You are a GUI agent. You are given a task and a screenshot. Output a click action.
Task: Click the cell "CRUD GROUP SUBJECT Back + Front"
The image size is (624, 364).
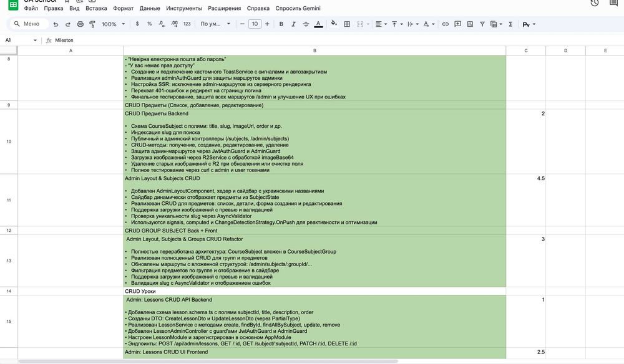tap(314, 231)
